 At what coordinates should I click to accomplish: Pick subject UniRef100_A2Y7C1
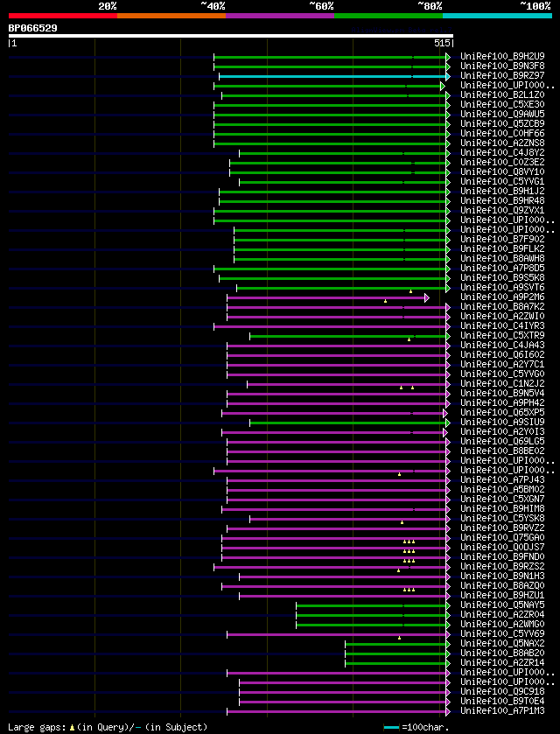(502, 365)
